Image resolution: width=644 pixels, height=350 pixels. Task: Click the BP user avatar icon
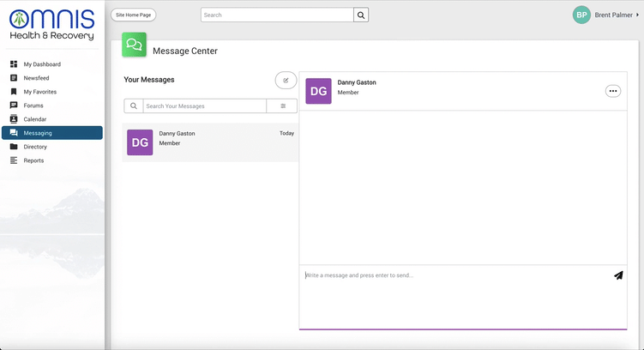coord(582,15)
